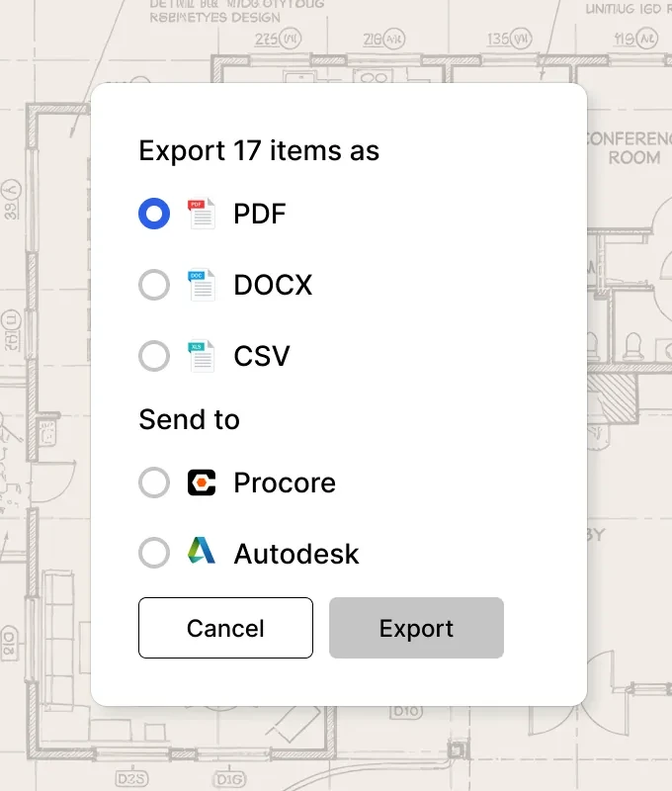Click the 'Export 17 items as' heading

pyautogui.click(x=259, y=150)
